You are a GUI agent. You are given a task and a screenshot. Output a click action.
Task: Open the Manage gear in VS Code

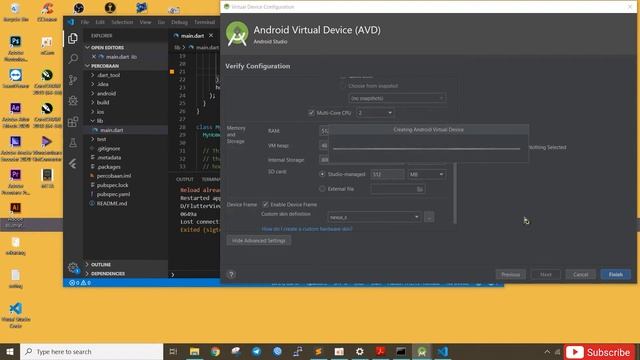[73, 268]
